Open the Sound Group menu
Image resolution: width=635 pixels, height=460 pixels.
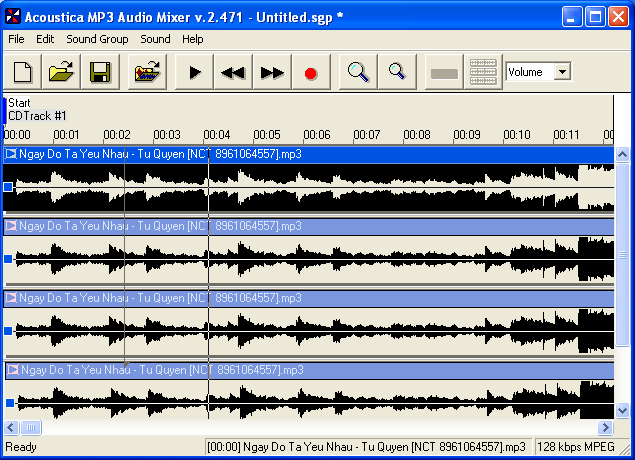pyautogui.click(x=97, y=39)
